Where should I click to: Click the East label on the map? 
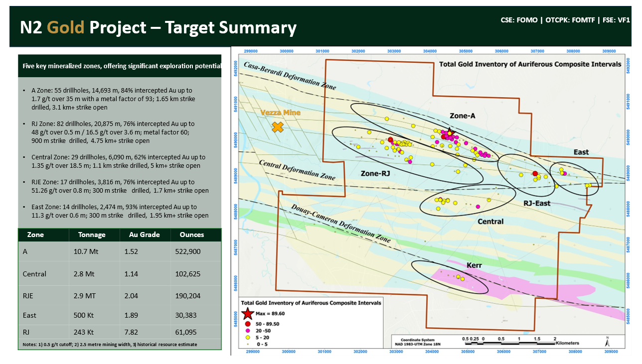point(581,152)
